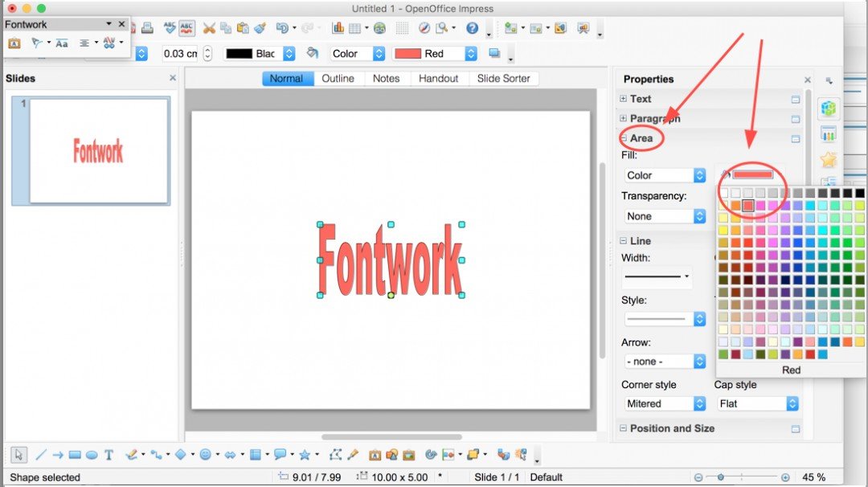Switch to the Slide Sorter tab
Viewport: 868px width, 487px height.
click(504, 78)
